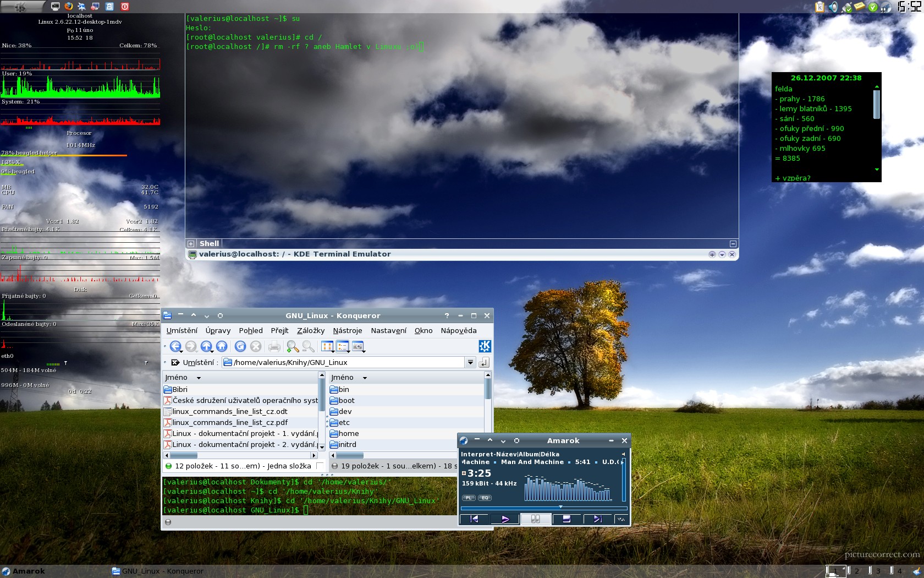Viewport: 924px width, 578px height.
Task: Go up one directory in Konqueror
Action: point(206,346)
